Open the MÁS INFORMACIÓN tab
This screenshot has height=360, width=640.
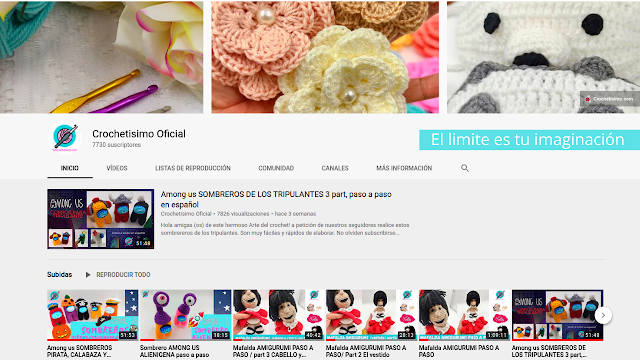(404, 168)
